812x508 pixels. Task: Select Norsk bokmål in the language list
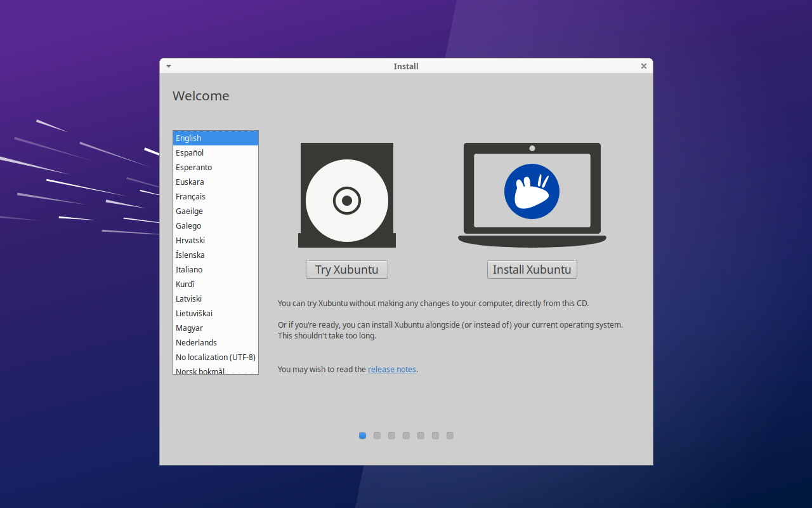(x=216, y=370)
